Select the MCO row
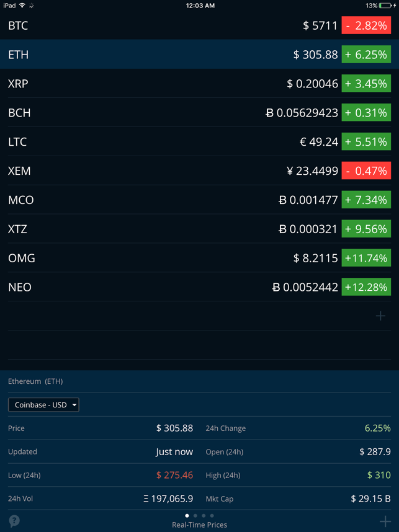The width and height of the screenshot is (399, 532). click(x=199, y=200)
